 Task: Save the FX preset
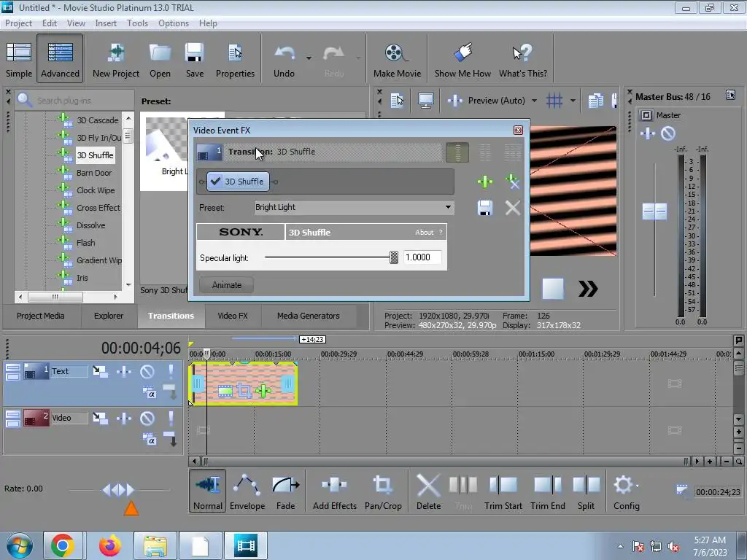(485, 208)
